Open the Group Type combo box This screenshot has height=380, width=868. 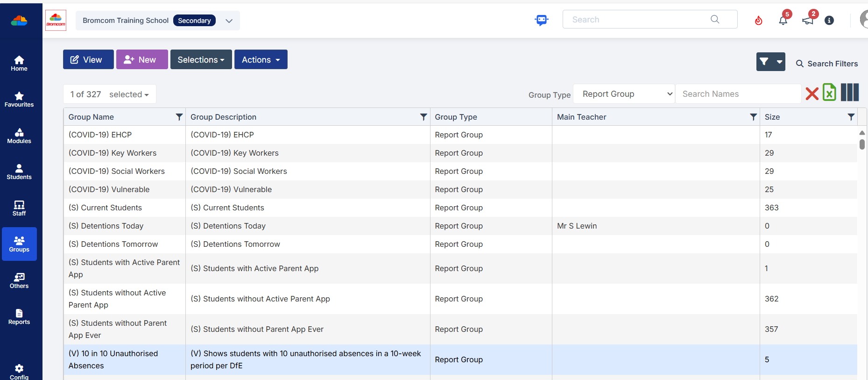(x=623, y=94)
